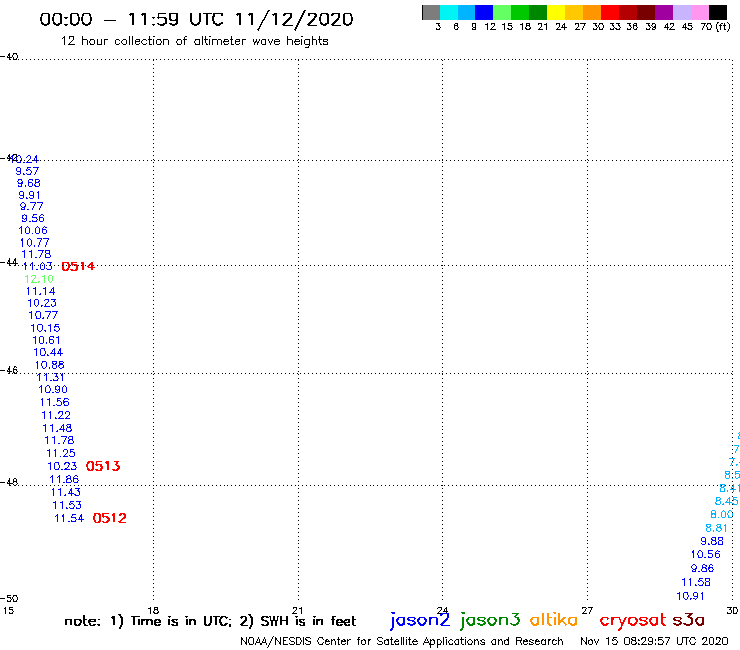Image resolution: width=740 pixels, height=650 pixels.
Task: Click the wave height value 11.03
Action: pyautogui.click(x=37, y=266)
